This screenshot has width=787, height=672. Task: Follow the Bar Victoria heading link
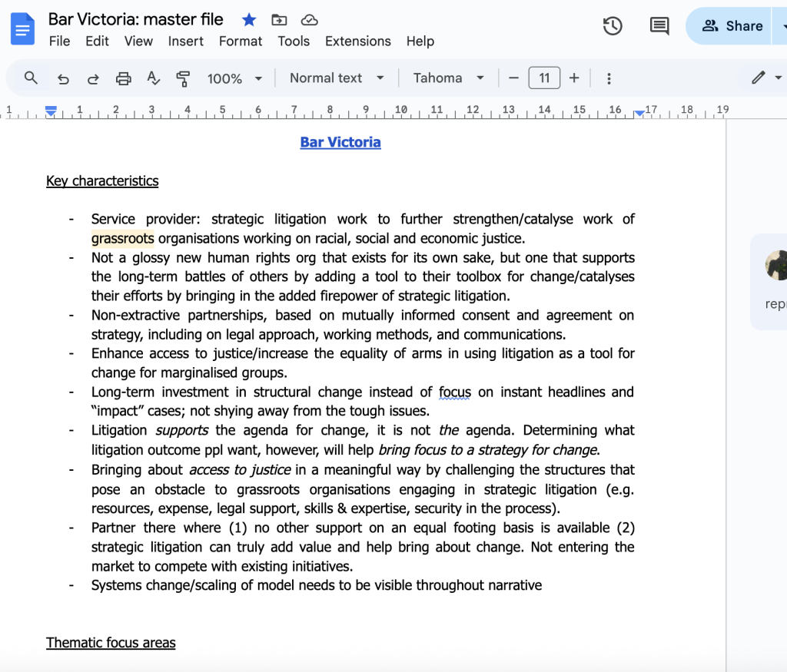tap(340, 142)
